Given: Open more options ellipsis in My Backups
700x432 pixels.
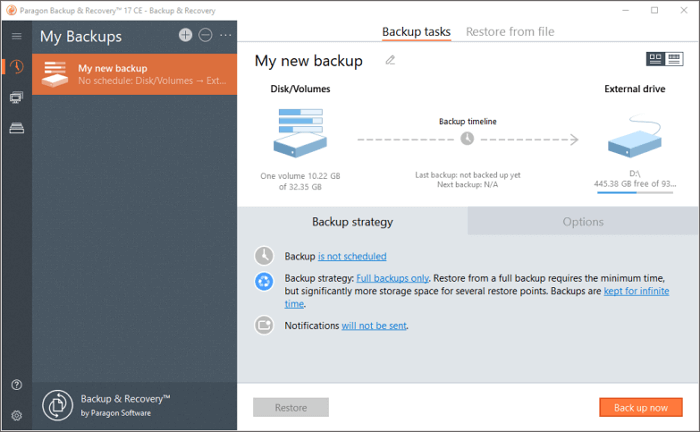Looking at the screenshot, I should (x=225, y=35).
